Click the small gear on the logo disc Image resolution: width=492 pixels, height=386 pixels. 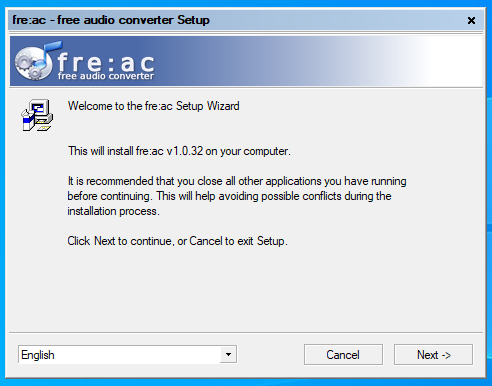click(x=34, y=73)
